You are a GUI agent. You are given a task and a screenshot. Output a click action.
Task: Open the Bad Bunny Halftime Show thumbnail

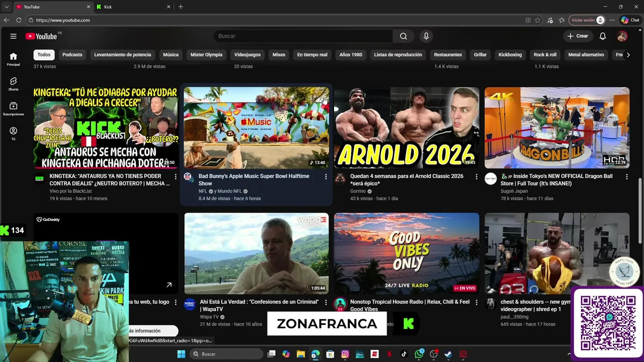click(x=256, y=128)
